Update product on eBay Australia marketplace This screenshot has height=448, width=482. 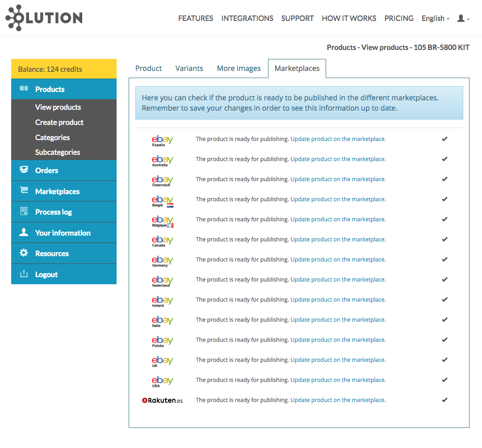pyautogui.click(x=338, y=159)
